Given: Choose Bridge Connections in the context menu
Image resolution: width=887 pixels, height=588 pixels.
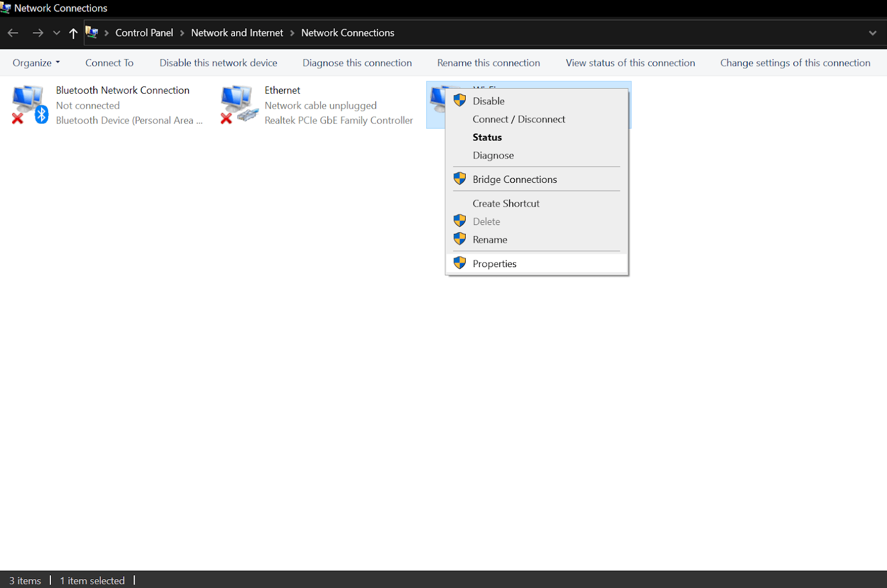Looking at the screenshot, I should (x=514, y=179).
